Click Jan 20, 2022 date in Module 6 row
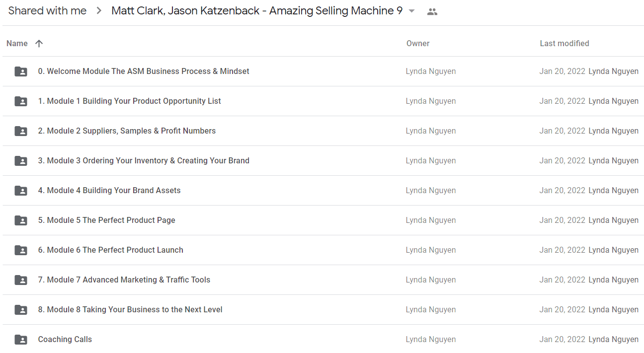Screen dimensions: 644x353 coord(563,250)
